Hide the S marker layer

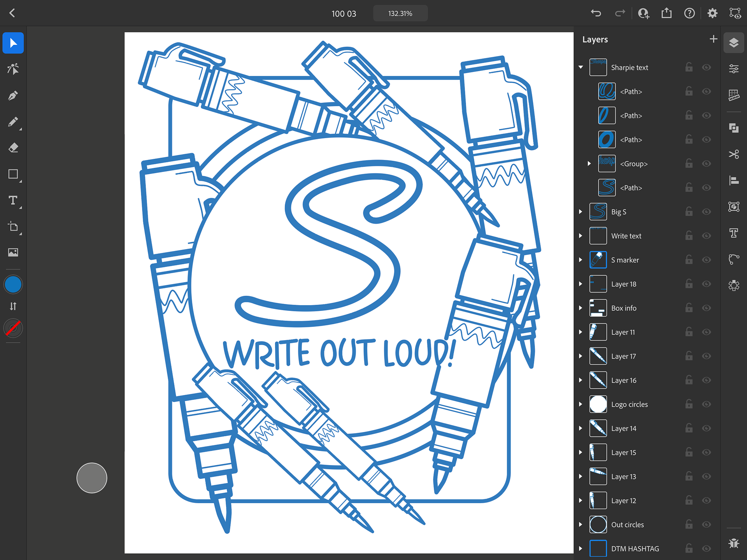click(707, 260)
